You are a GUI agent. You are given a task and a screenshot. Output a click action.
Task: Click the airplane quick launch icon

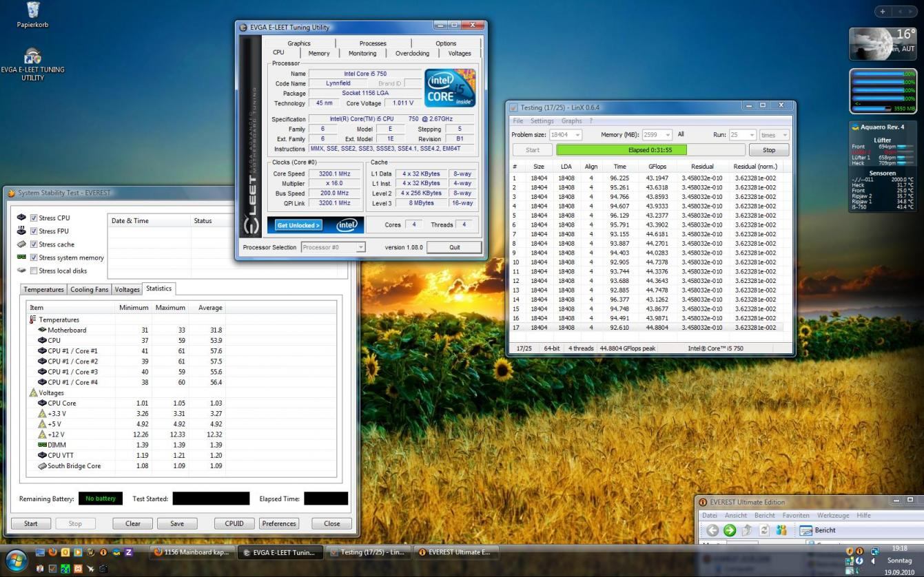[90, 569]
